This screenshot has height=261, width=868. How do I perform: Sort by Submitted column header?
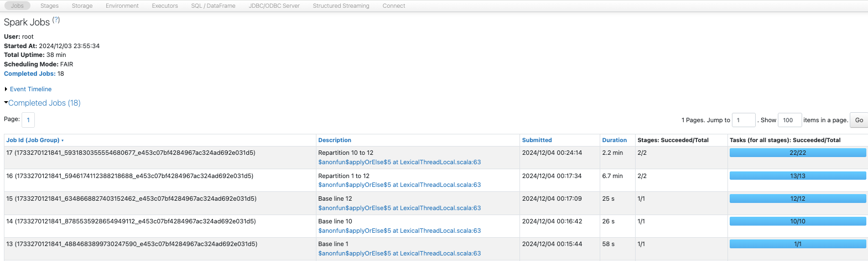(x=537, y=140)
